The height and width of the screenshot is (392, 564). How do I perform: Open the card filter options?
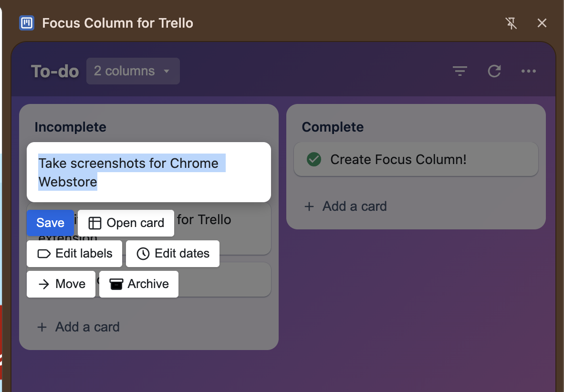(460, 71)
